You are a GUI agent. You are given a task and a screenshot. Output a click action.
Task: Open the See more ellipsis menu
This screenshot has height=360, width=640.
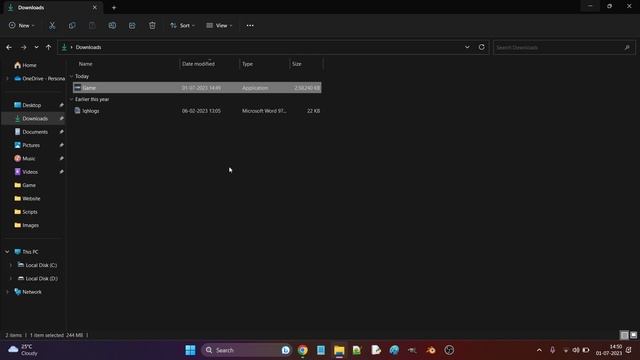coord(250,25)
